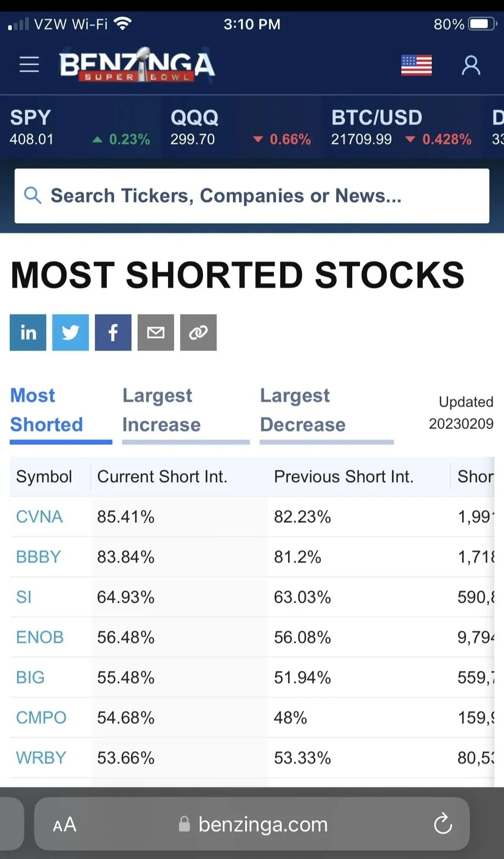Viewport: 504px width, 859px height.
Task: Copy page link with chain icon
Action: coord(198,332)
